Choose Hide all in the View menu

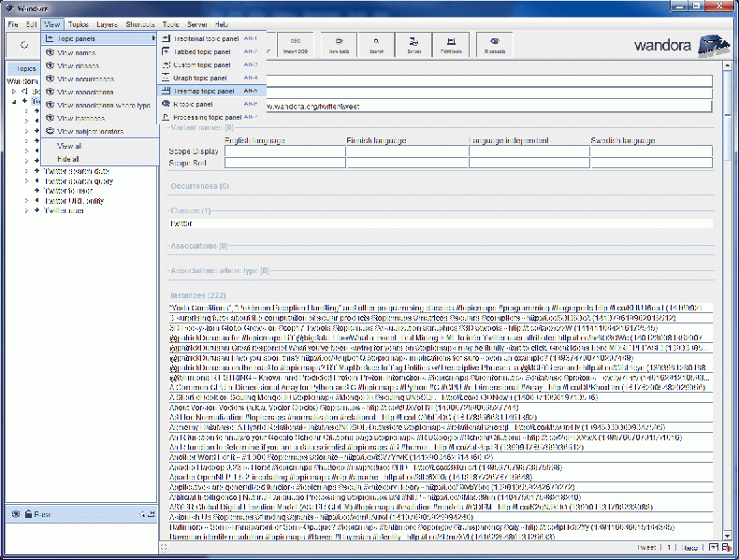click(68, 160)
